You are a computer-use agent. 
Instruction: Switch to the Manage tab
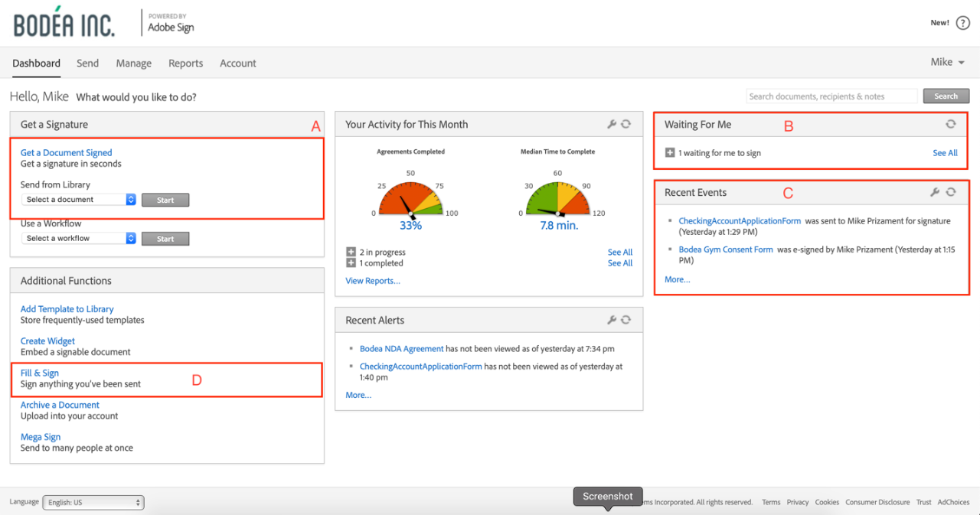pos(134,64)
